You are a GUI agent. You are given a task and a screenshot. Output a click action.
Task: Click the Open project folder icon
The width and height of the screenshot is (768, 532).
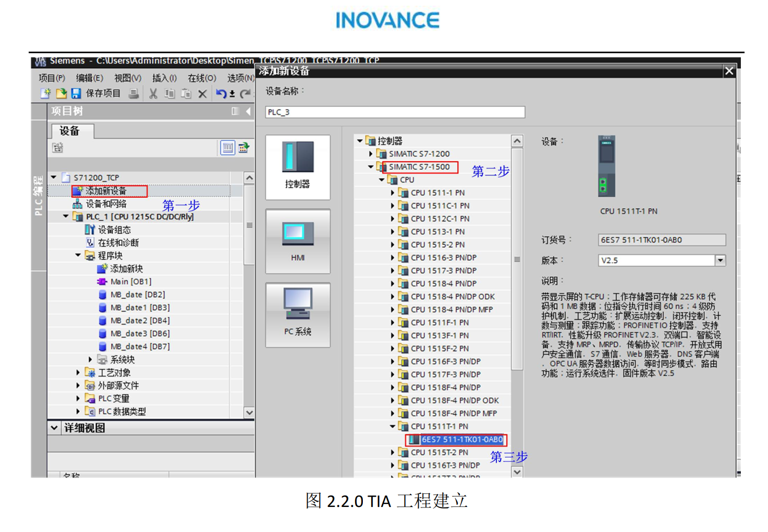coord(62,93)
